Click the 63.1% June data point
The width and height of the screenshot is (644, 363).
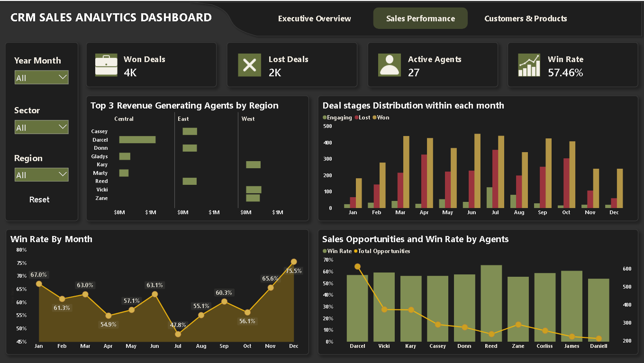pos(155,294)
